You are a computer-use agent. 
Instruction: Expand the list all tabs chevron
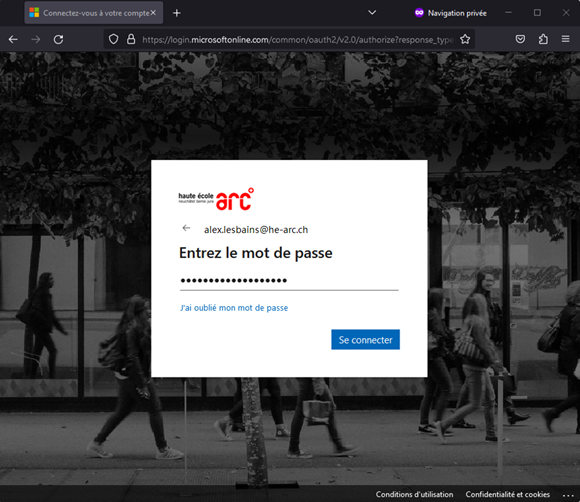[x=372, y=13]
